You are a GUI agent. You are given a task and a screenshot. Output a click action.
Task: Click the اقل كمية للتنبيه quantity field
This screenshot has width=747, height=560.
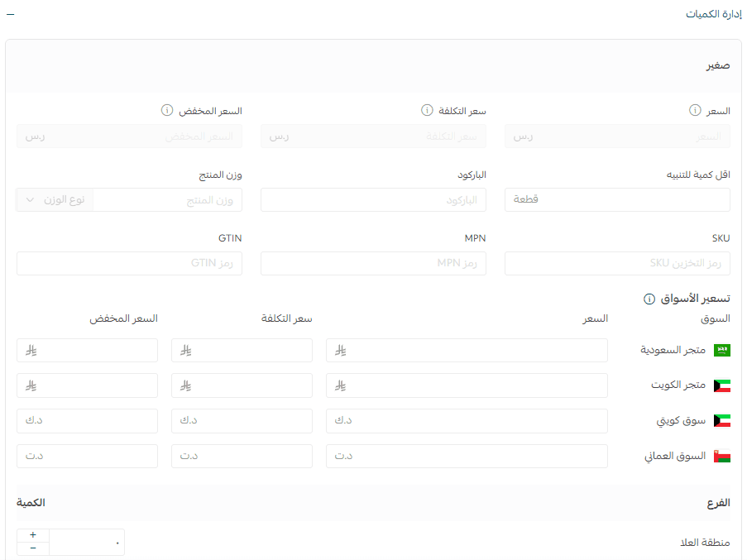point(617,200)
